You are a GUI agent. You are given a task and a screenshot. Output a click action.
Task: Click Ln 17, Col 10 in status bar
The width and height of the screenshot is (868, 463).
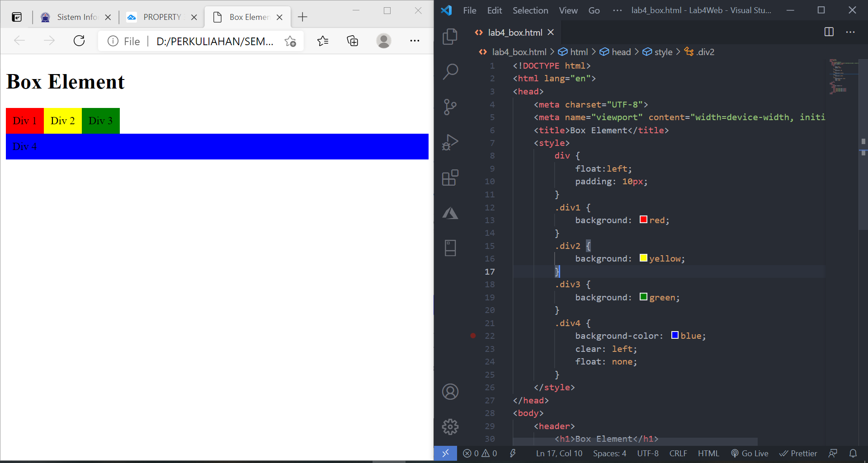559,453
